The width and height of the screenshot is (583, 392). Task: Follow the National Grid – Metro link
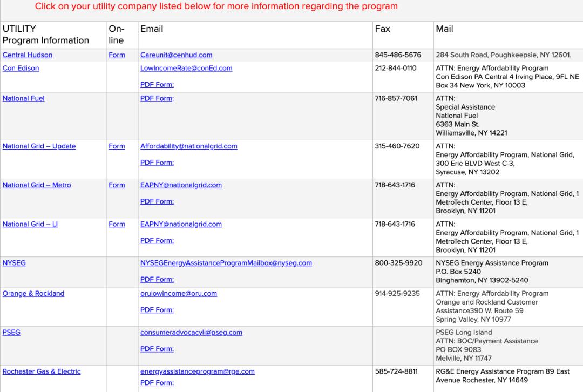click(37, 185)
